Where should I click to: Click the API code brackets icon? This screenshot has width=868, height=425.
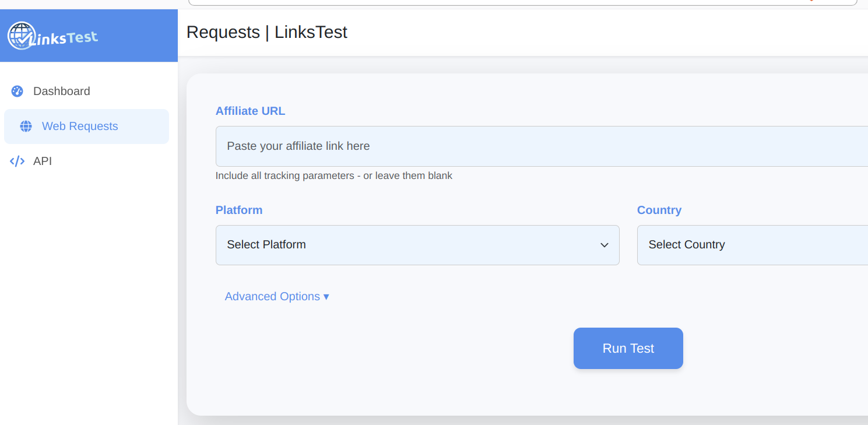17,161
